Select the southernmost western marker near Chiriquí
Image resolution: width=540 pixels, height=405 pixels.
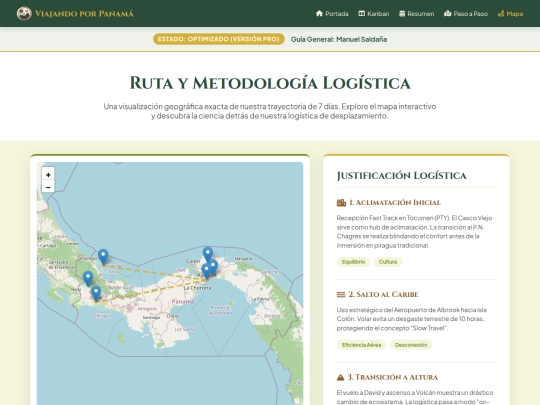click(x=96, y=293)
